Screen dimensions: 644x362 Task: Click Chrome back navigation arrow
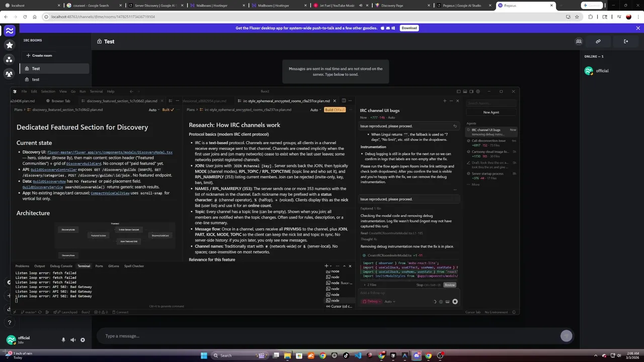[6, 17]
